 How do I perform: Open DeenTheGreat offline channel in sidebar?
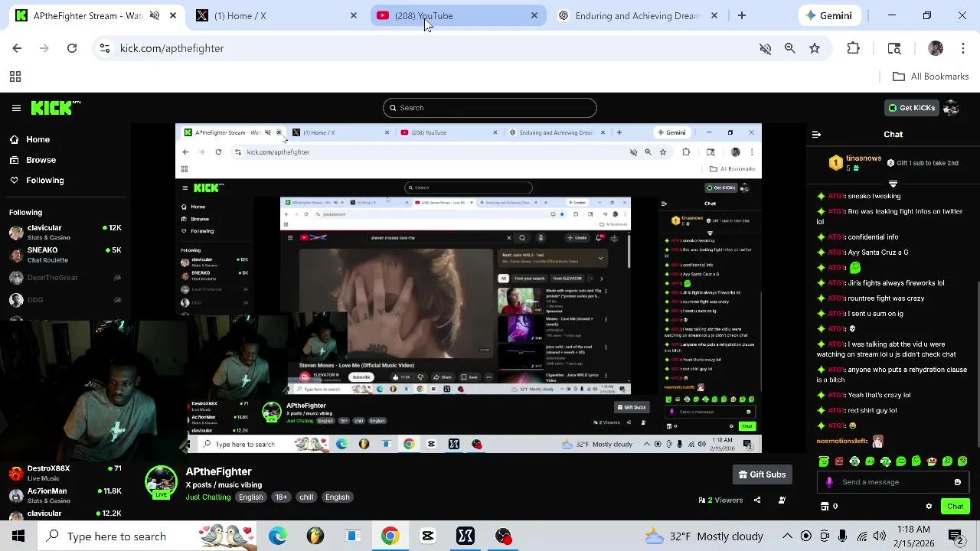click(65, 278)
